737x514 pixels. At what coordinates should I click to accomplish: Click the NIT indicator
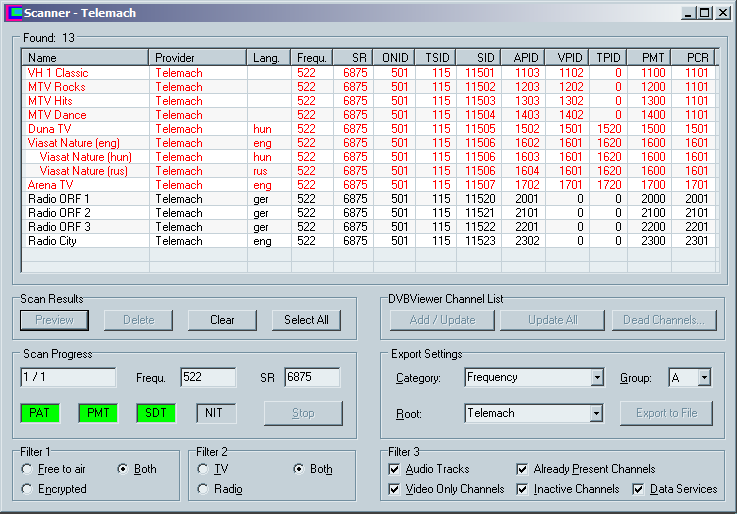coord(216,413)
